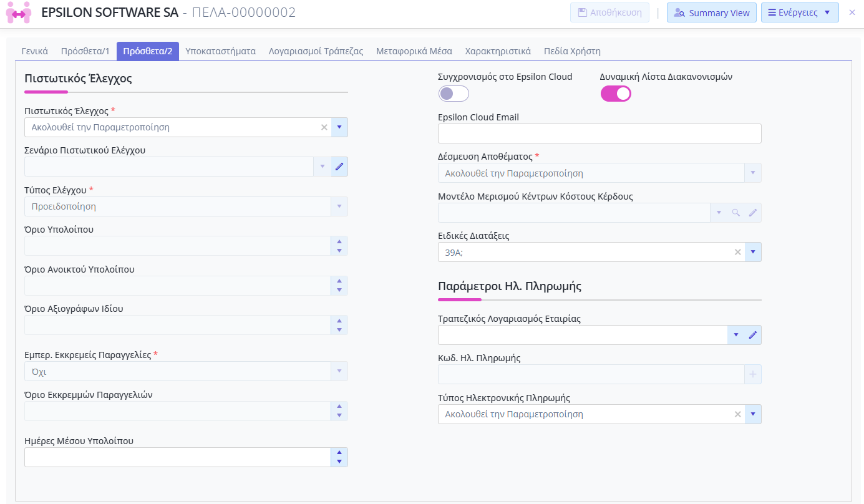Click the pencil icon beside Σενάριο Πιστωτικού Ελέγχου
The height and width of the screenshot is (504, 864).
tap(339, 167)
